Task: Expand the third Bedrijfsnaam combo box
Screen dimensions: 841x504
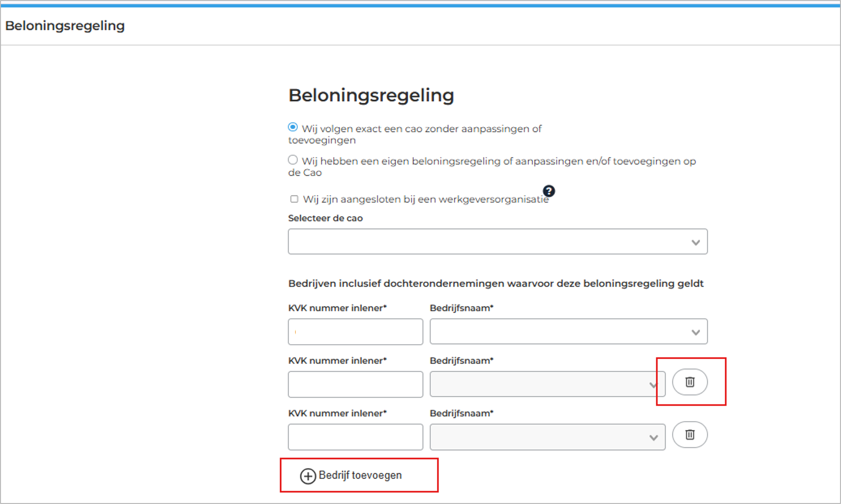Action: coord(547,437)
